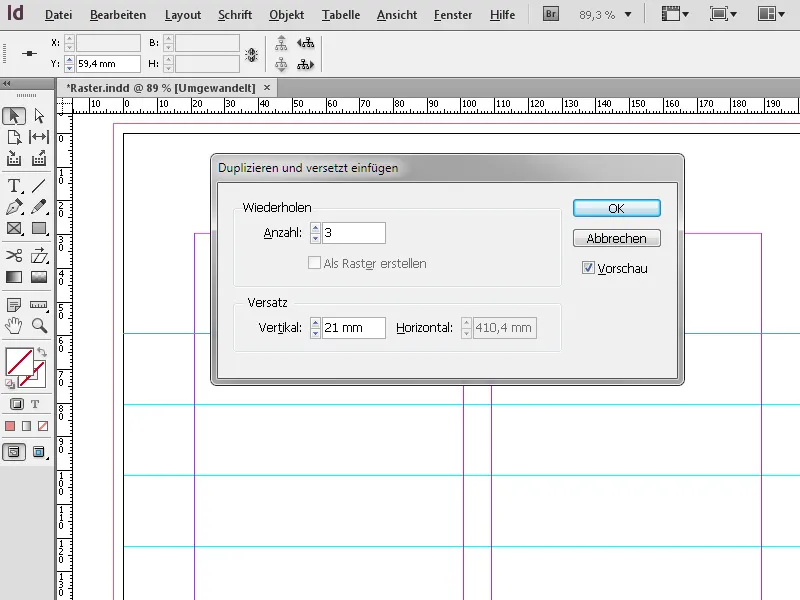
Task: Select the Note tool
Action: 14,305
